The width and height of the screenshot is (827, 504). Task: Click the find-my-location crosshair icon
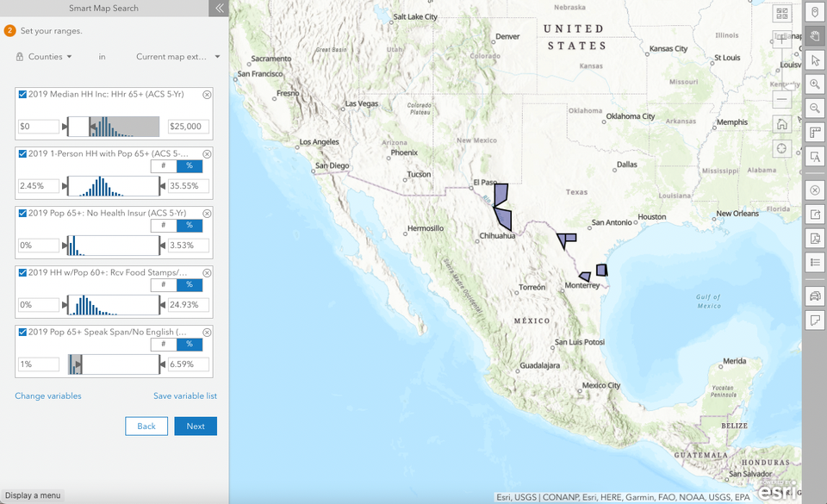[x=782, y=148]
